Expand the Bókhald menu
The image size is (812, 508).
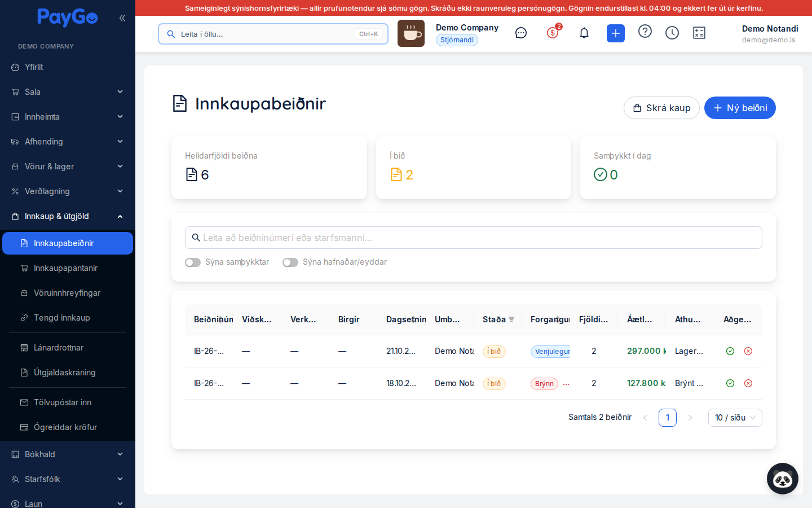pyautogui.click(x=68, y=454)
